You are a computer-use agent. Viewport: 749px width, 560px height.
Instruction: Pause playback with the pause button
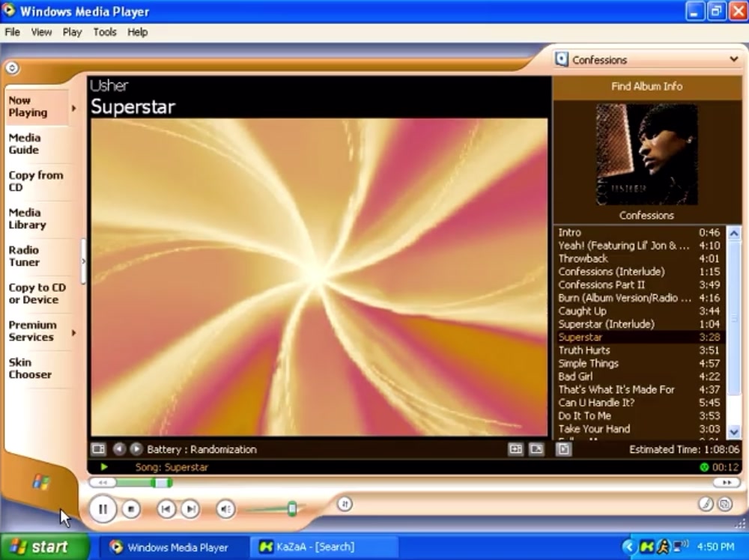[x=103, y=509]
